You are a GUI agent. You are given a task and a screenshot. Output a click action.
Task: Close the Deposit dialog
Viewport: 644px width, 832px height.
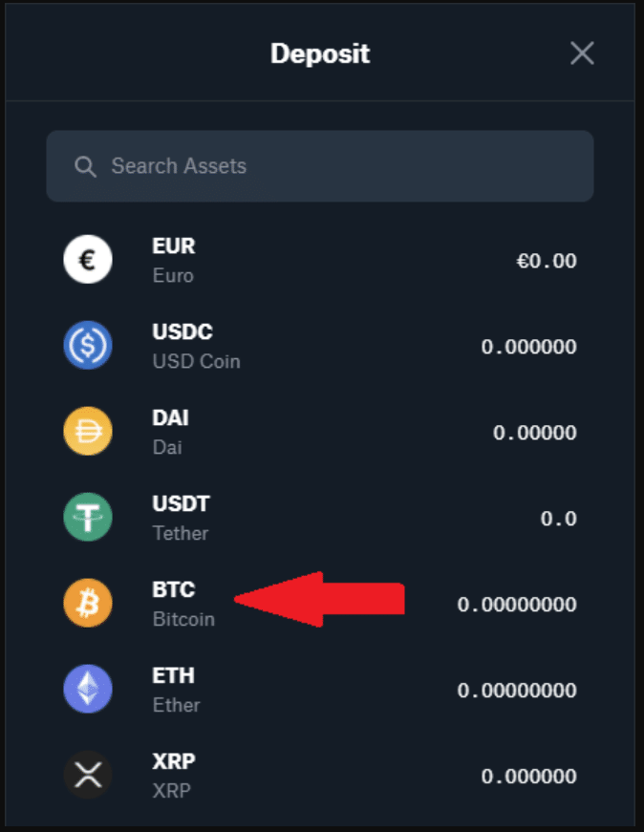582,53
